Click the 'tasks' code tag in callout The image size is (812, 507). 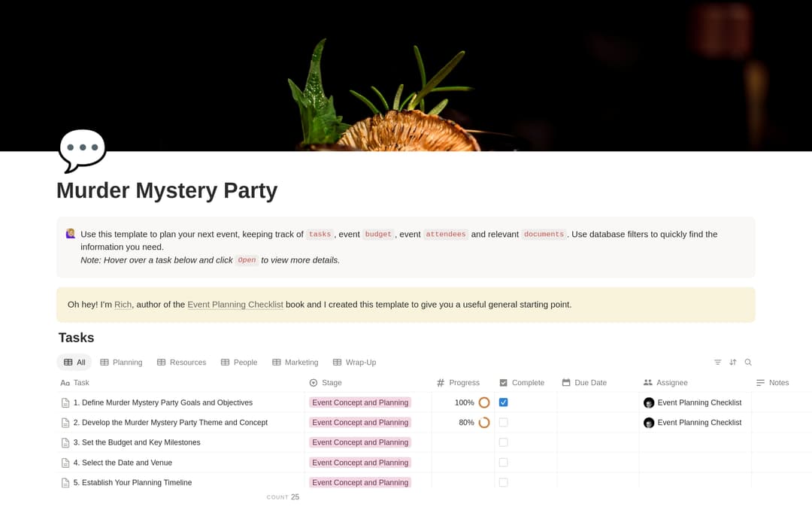click(320, 234)
